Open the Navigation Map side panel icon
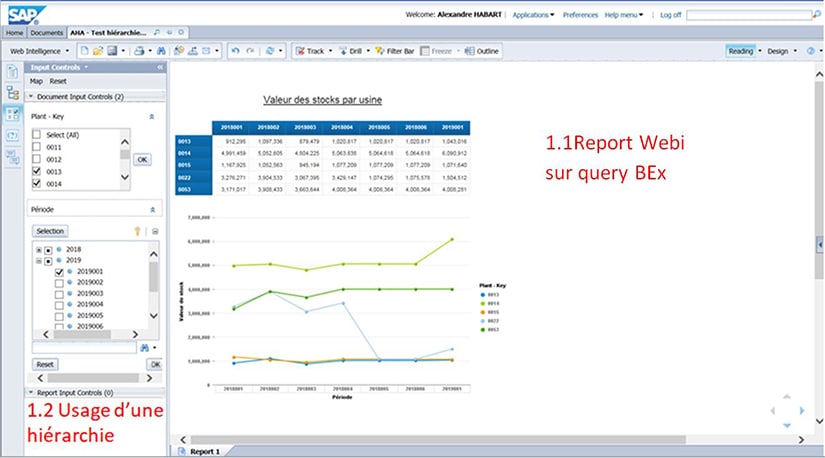The image size is (825, 458). click(12, 93)
